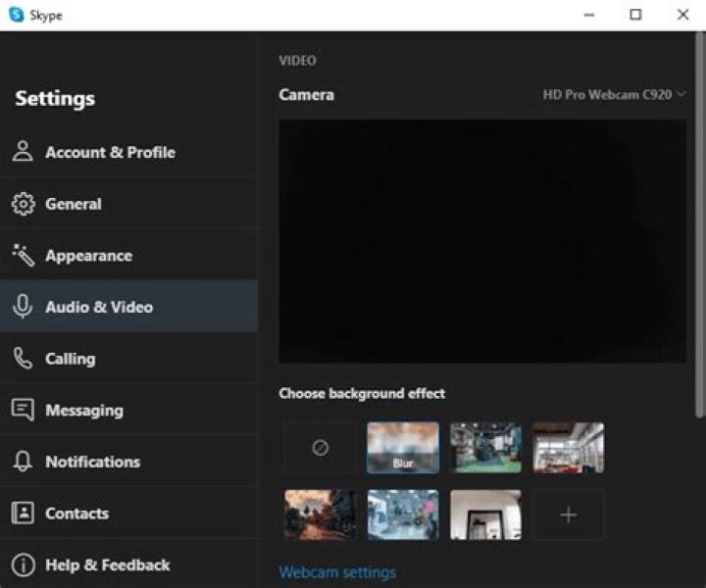Viewport: 706px width, 588px height.
Task: Go to the Notifications settings section
Action: click(x=92, y=462)
